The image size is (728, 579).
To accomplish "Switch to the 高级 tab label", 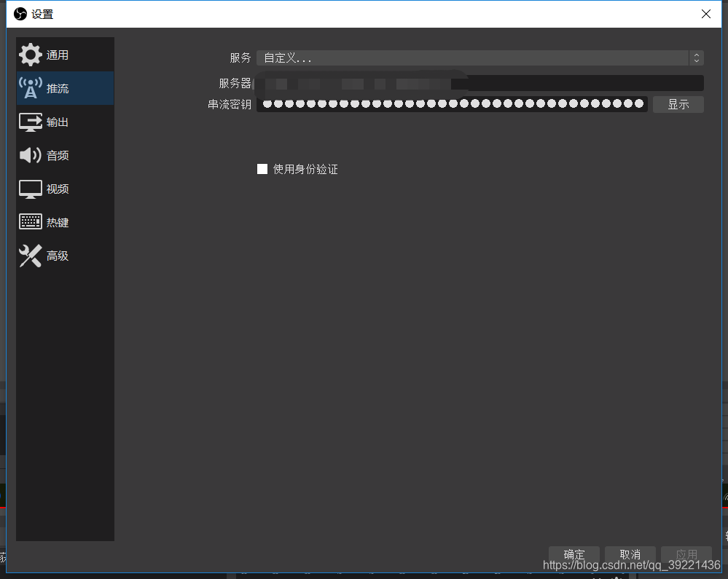I will (x=58, y=256).
